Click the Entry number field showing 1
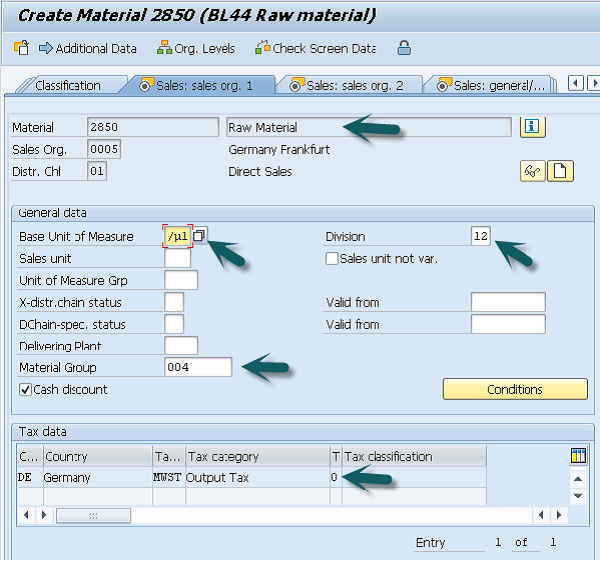Image resolution: width=600 pixels, height=561 pixels. point(498,542)
